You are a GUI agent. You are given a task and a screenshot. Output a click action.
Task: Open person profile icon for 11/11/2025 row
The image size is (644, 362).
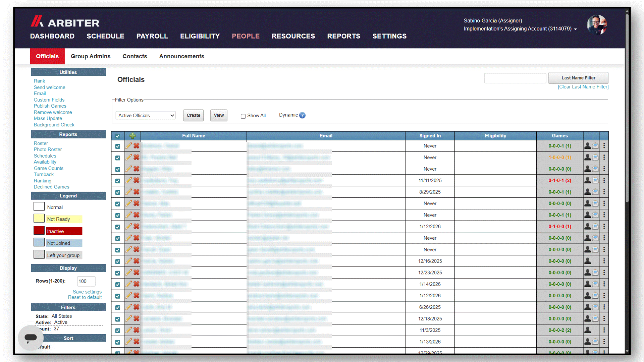coord(587,180)
